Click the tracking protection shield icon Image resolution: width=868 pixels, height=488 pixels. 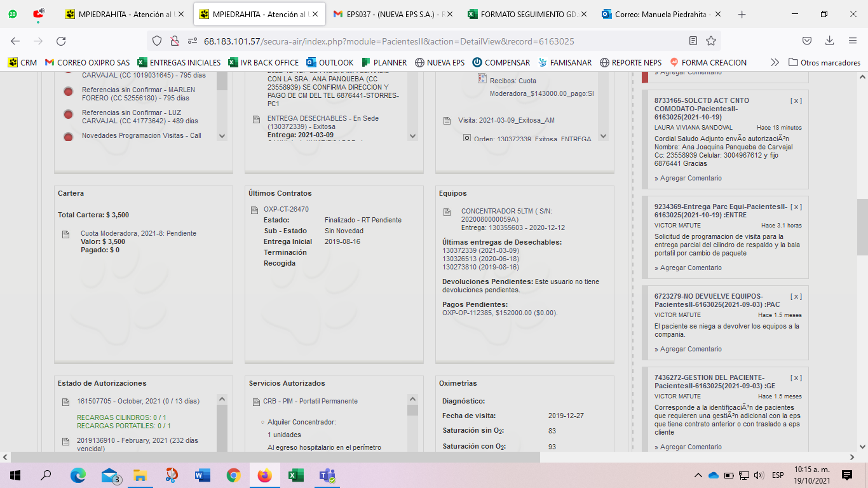pos(157,41)
